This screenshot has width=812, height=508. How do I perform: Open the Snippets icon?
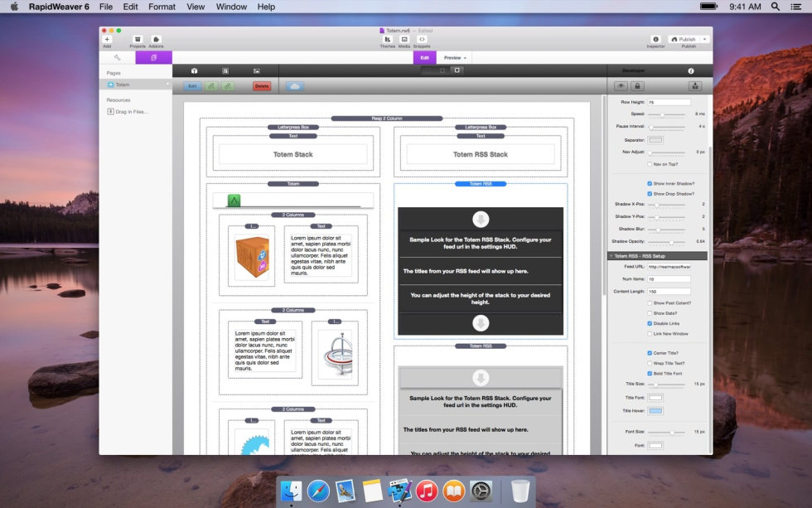coord(422,39)
